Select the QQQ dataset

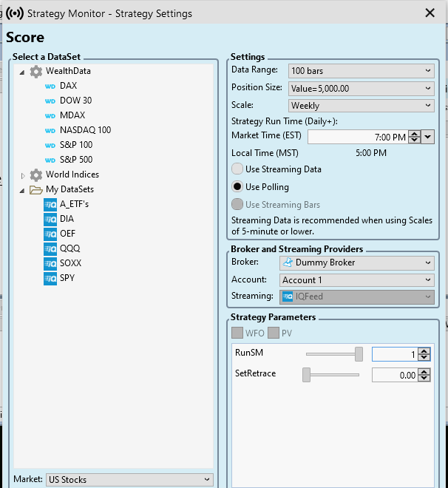[x=69, y=248]
